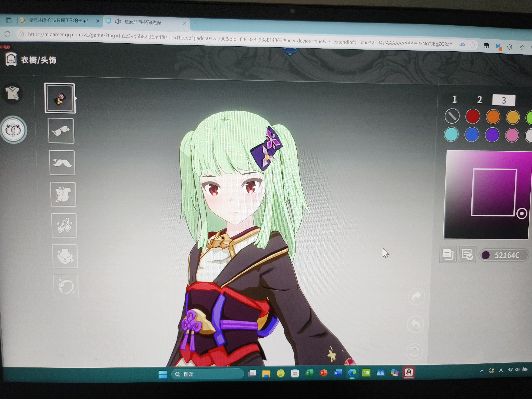Click the wardrobe icon beside 衣橱/头饰
This screenshot has width=532, height=399.
[11, 59]
